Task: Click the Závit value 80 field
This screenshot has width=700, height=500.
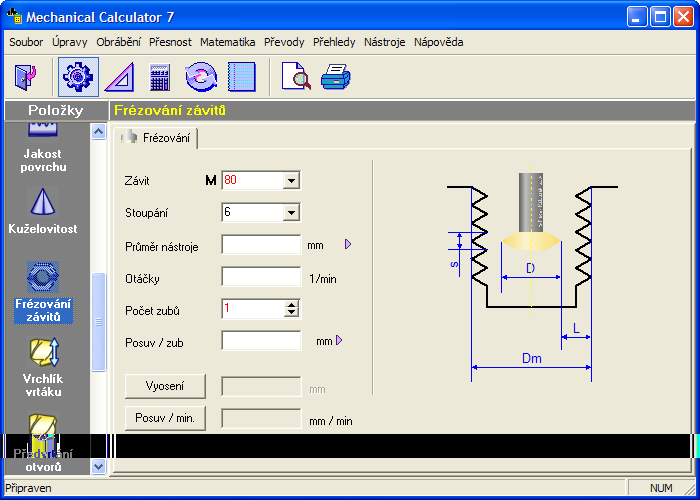Action: click(253, 181)
